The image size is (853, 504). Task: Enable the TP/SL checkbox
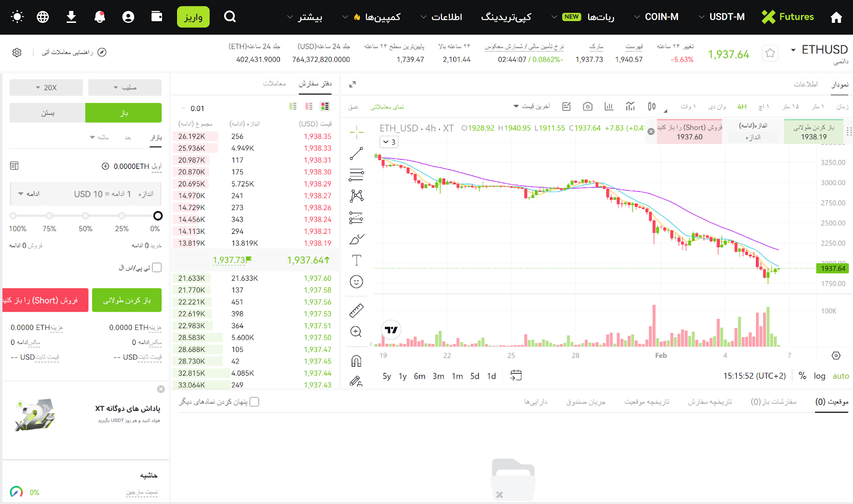[x=157, y=267]
